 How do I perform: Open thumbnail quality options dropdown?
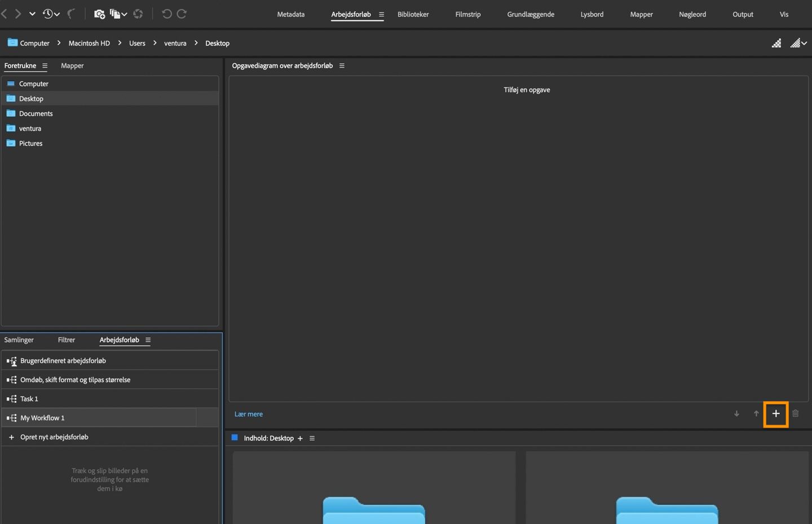click(x=798, y=43)
